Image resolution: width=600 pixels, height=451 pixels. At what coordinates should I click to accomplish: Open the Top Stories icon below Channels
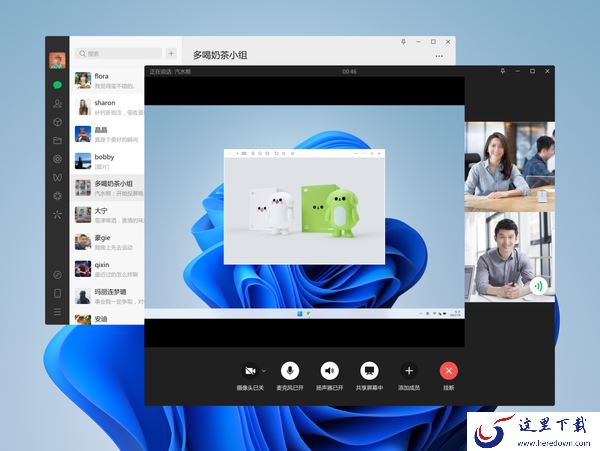point(57,196)
